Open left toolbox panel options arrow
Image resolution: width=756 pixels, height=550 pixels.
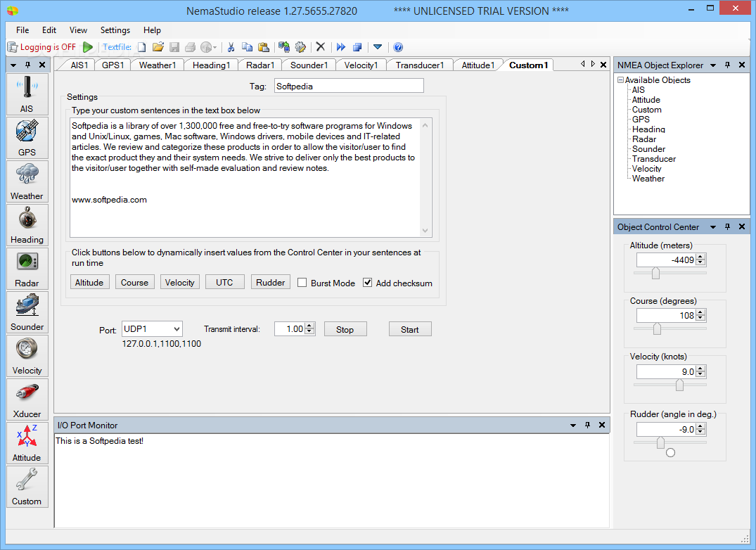(x=13, y=65)
